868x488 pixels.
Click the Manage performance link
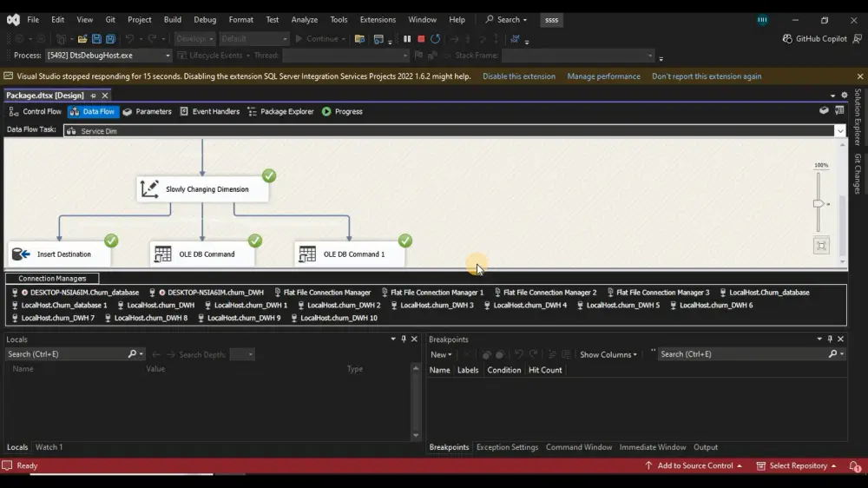(x=603, y=76)
